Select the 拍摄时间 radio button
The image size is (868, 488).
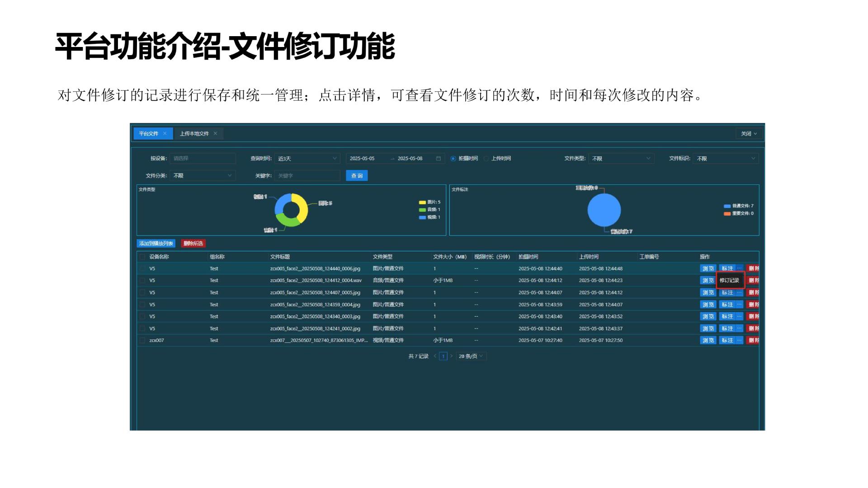click(x=453, y=159)
